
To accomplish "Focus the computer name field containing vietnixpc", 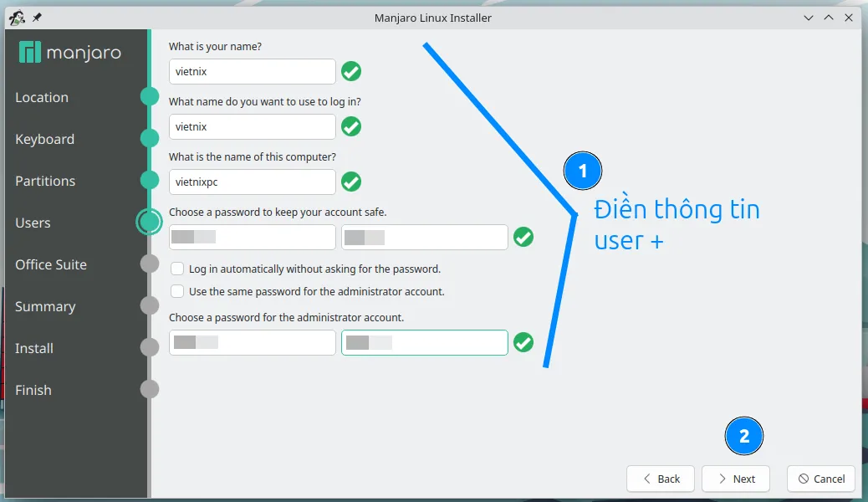I will tap(252, 182).
